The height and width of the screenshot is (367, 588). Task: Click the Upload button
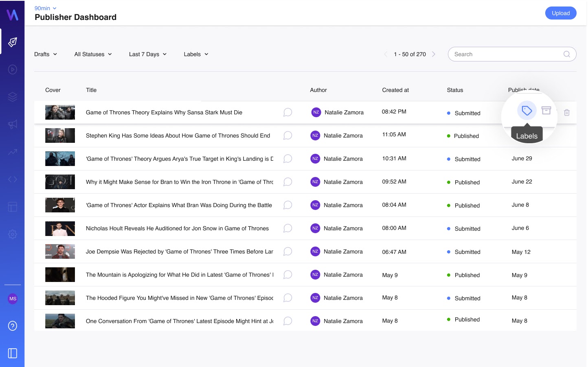pos(561,13)
